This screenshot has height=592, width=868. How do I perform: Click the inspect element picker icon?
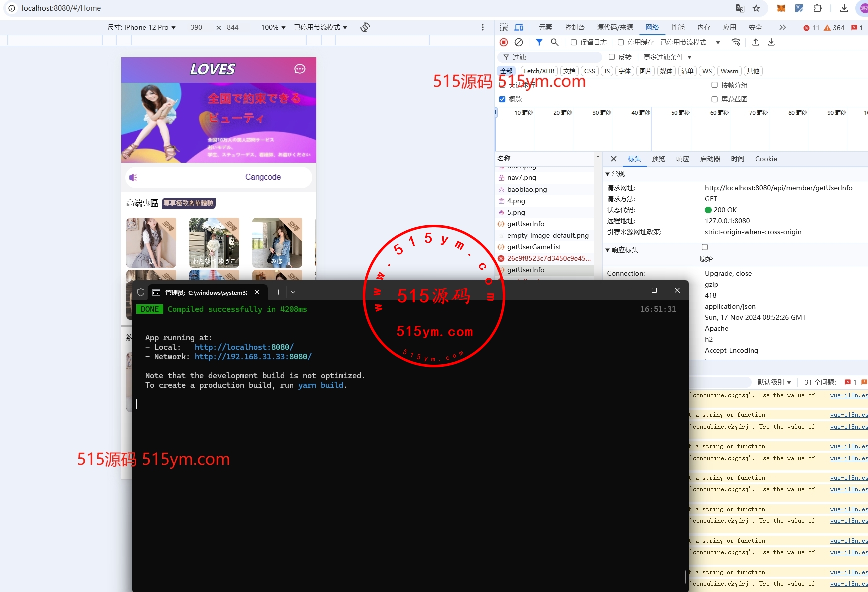504,27
